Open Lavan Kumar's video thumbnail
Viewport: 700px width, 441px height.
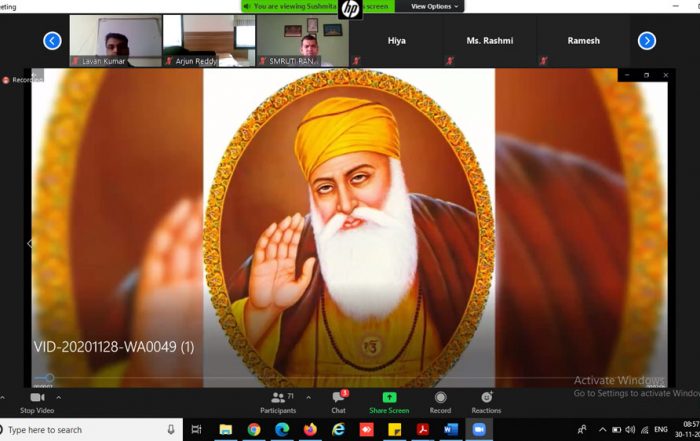coord(116,41)
